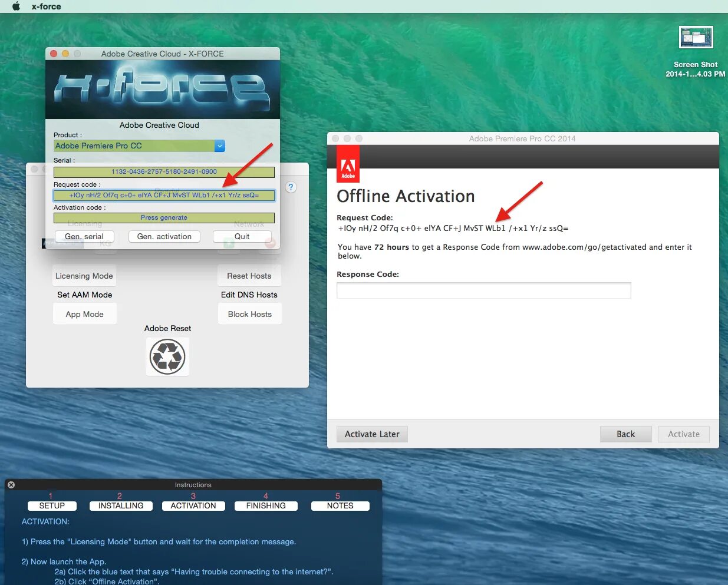The height and width of the screenshot is (585, 728).
Task: Click the Adobe logo in the Premiere window
Action: click(348, 164)
